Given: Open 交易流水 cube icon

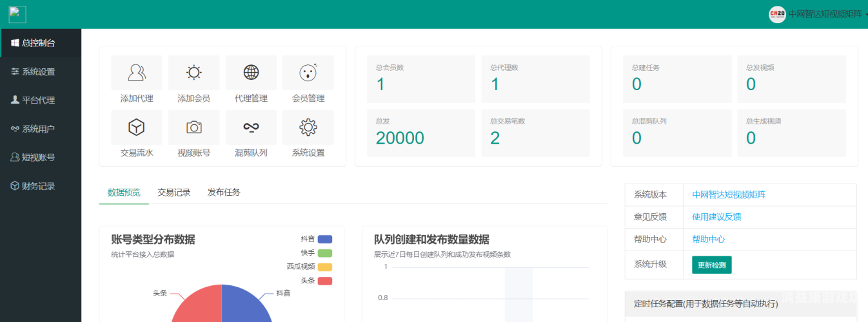Looking at the screenshot, I should tap(137, 127).
